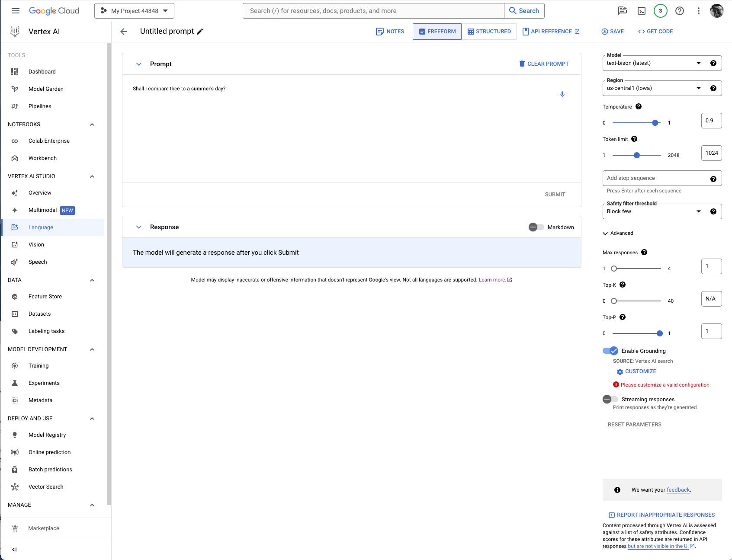The height and width of the screenshot is (560, 732).
Task: Click the microphone icon in prompt box
Action: pyautogui.click(x=562, y=94)
